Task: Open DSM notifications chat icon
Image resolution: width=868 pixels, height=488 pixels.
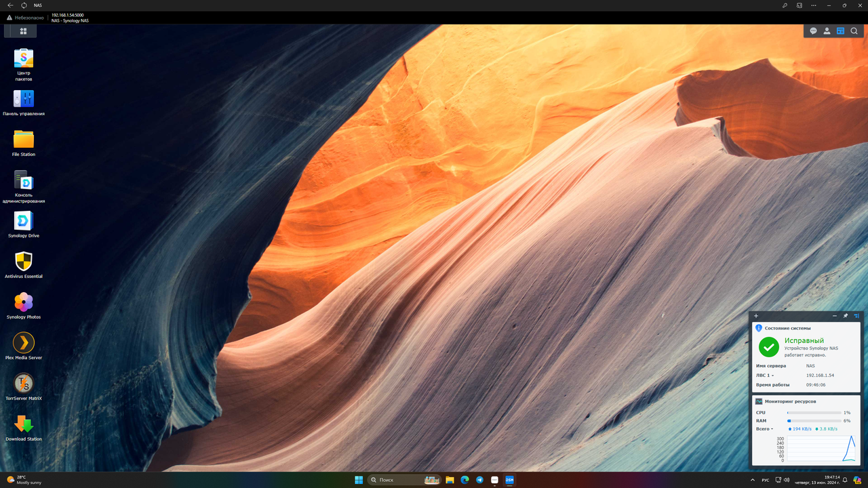Action: (x=813, y=31)
